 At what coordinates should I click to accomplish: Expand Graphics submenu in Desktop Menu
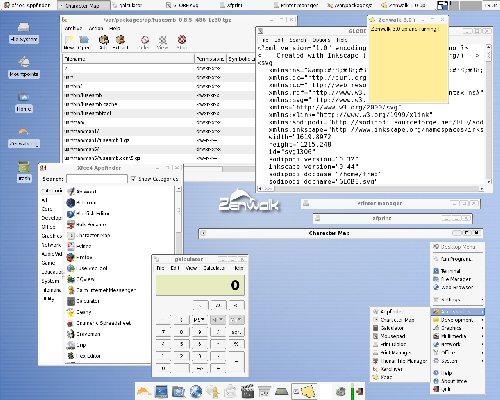(458, 328)
